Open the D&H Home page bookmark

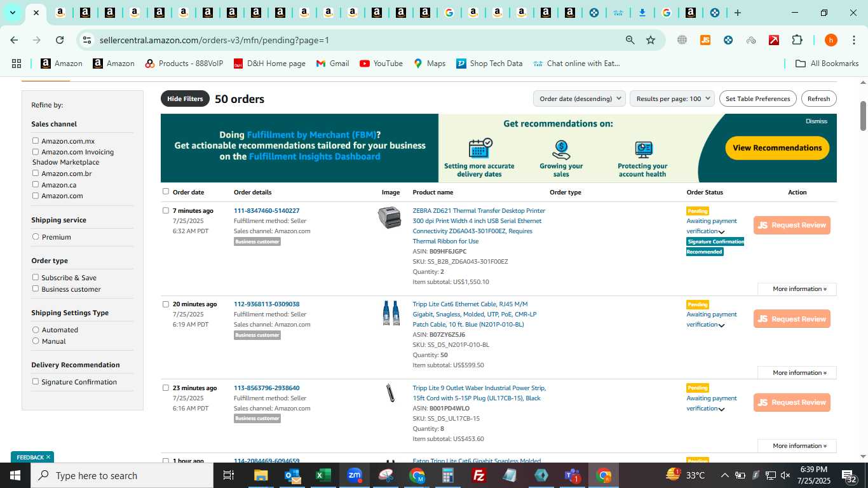269,64
